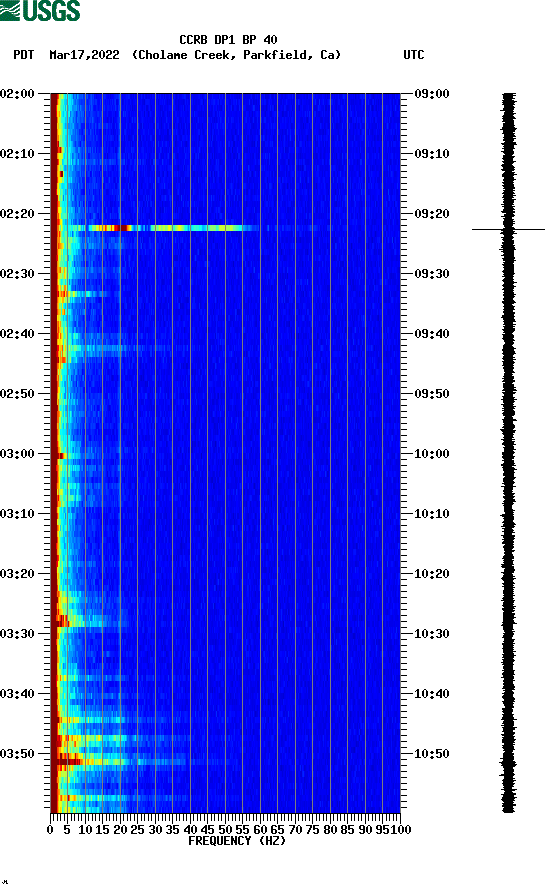Click the 02:10 PDT time label
Viewport: 552px width, 893px height.
(18, 154)
